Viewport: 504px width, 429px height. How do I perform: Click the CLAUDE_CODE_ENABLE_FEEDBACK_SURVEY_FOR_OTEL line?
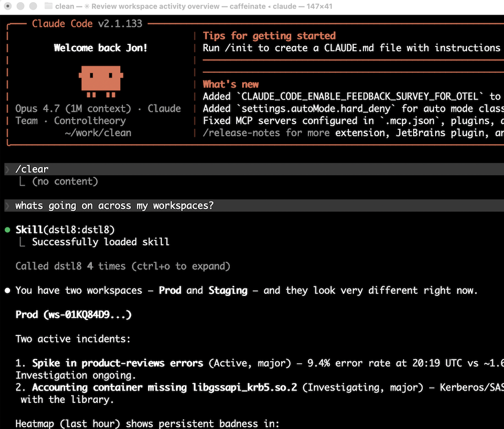tap(353, 96)
